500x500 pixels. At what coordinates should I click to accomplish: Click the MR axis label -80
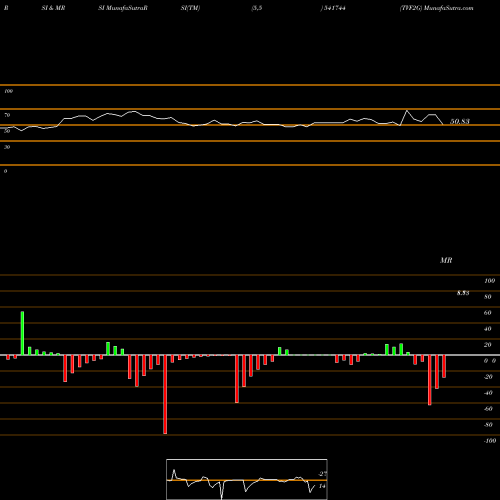(x=488, y=425)
